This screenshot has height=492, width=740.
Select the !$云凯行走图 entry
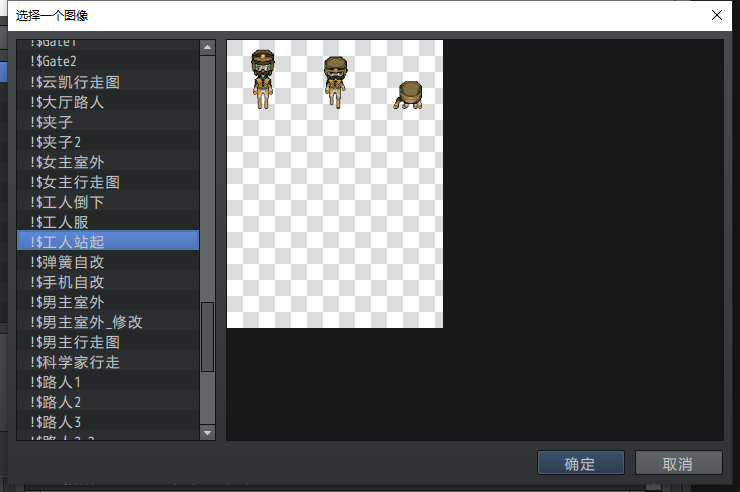tap(108, 82)
